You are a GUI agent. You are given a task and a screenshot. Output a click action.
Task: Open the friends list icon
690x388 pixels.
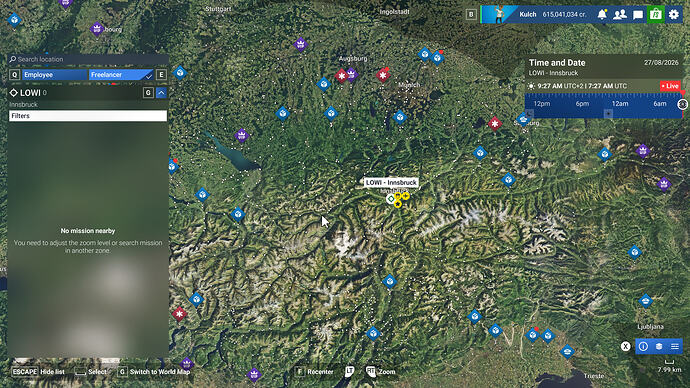(620, 15)
